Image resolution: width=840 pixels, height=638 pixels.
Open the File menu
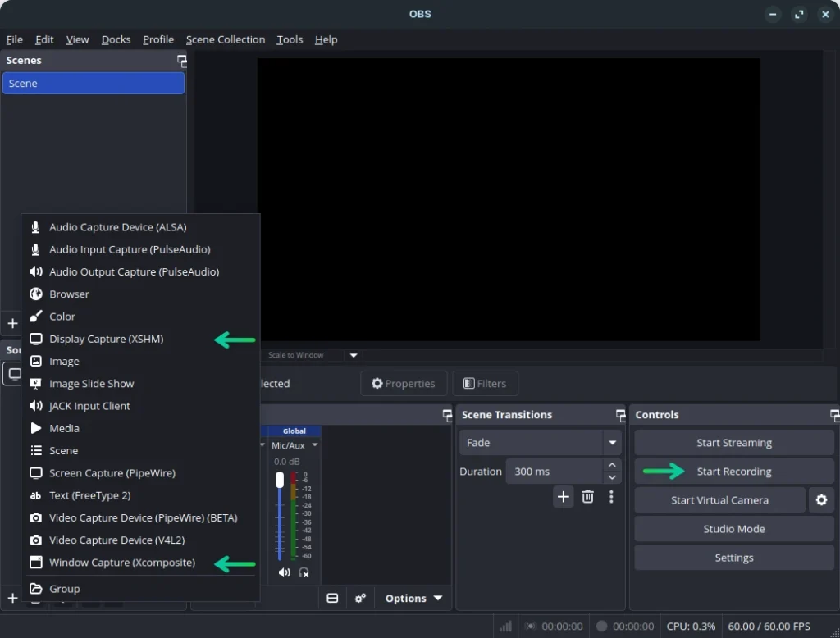pyautogui.click(x=15, y=39)
